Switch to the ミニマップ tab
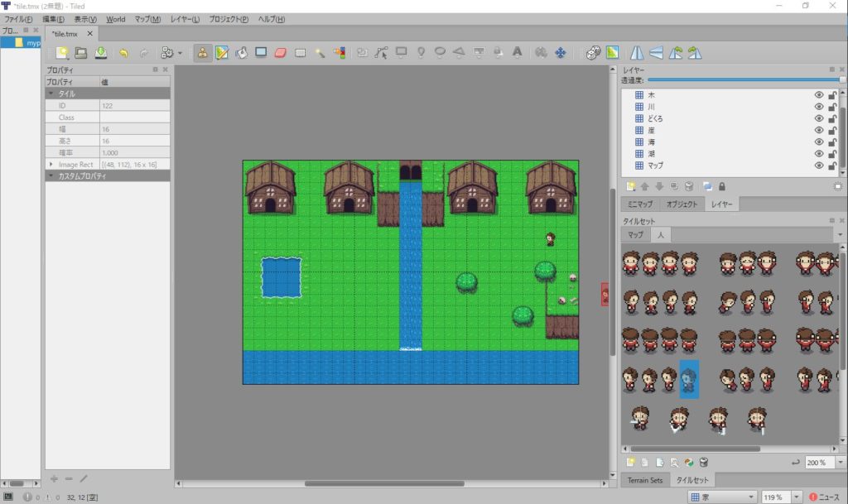This screenshot has width=848, height=504. (x=640, y=204)
